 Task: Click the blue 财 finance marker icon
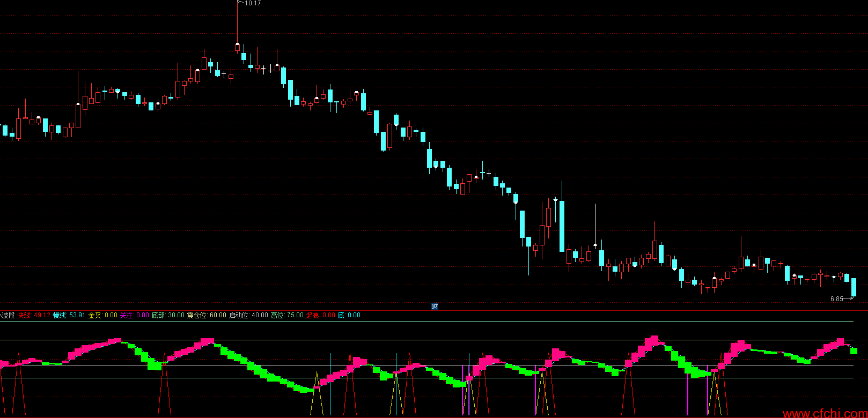435,307
